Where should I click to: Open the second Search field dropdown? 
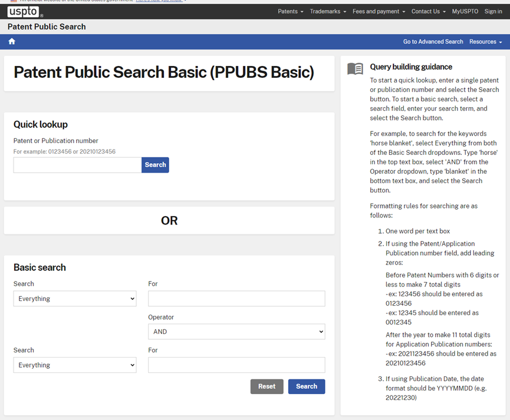point(75,365)
